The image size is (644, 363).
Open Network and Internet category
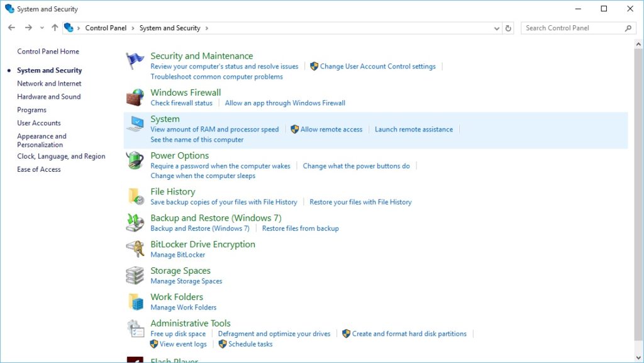point(49,84)
